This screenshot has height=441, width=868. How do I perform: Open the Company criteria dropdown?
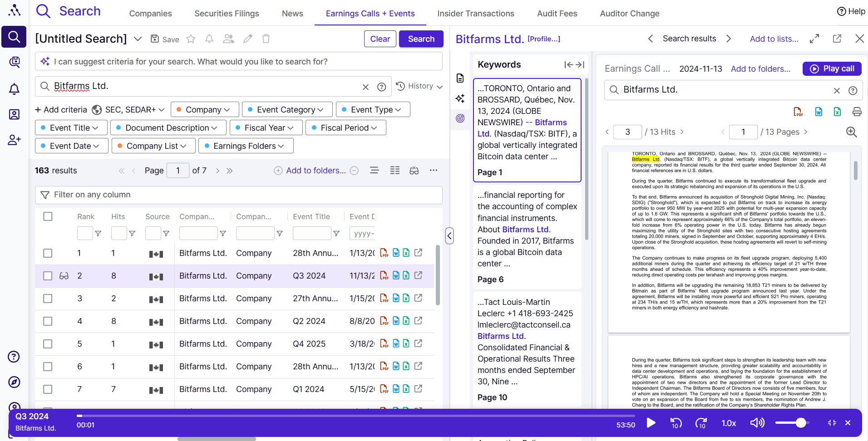tap(205, 109)
